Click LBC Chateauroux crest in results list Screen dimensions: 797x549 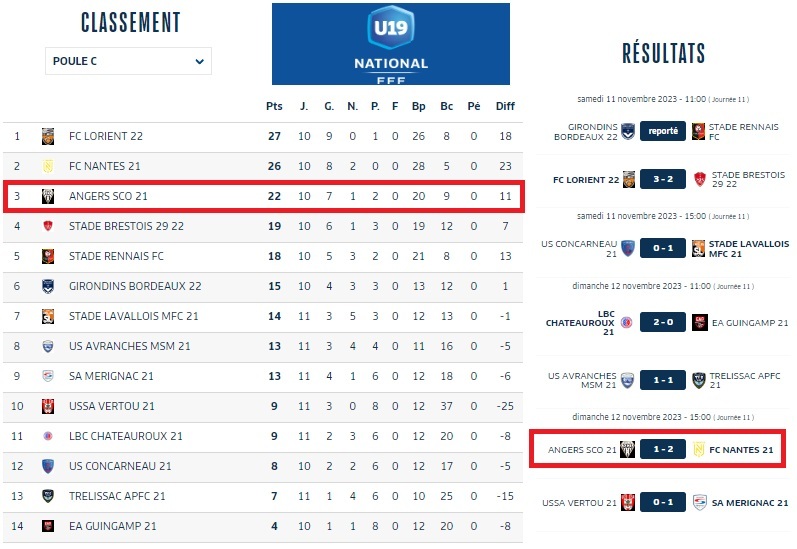tap(627, 323)
